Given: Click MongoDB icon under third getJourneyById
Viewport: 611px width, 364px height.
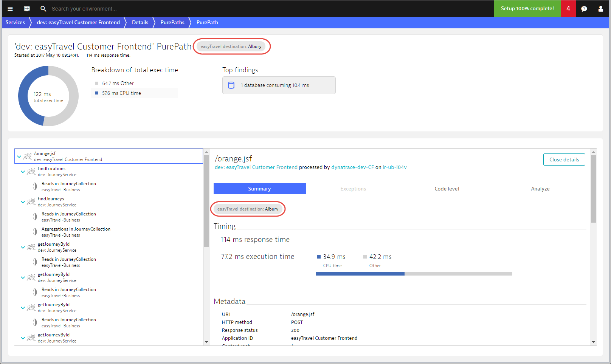Looking at the screenshot, I should (x=35, y=322).
